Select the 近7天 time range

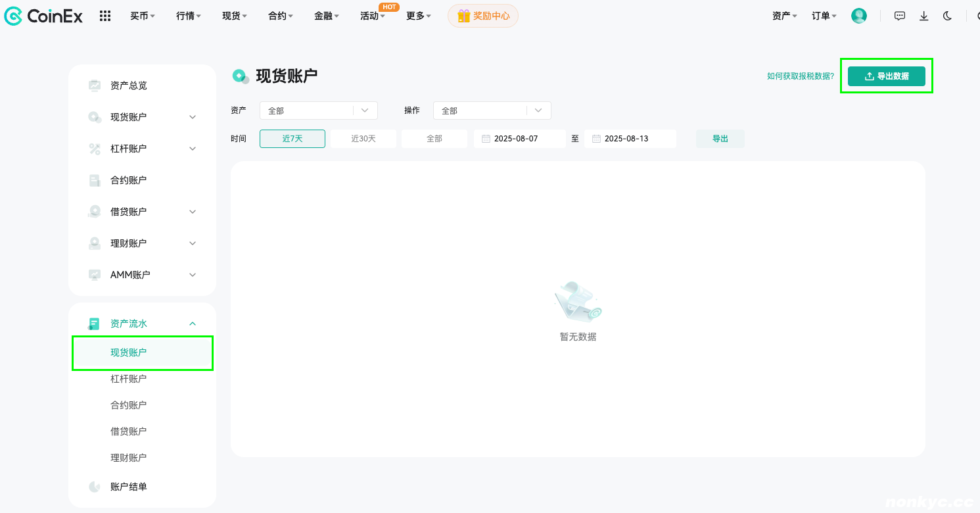[x=292, y=139]
